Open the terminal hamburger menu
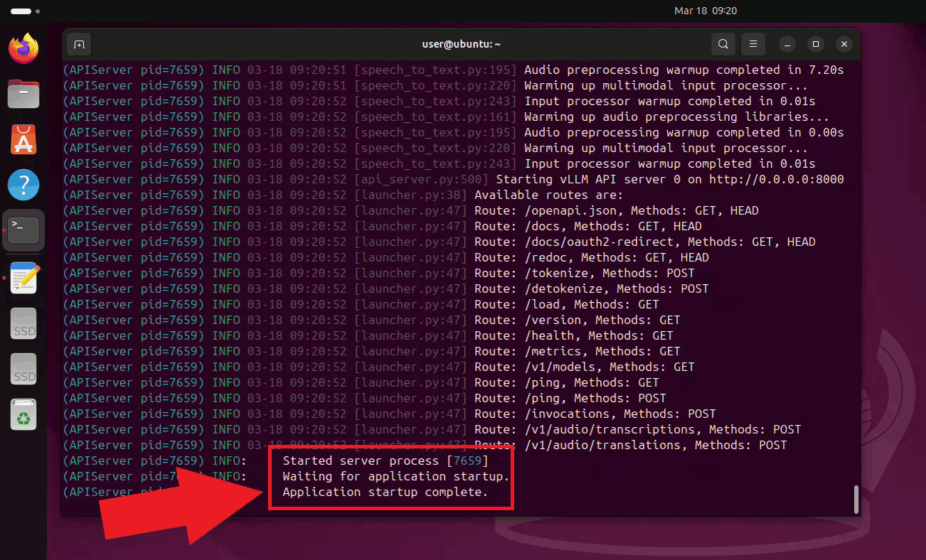 [x=752, y=44]
